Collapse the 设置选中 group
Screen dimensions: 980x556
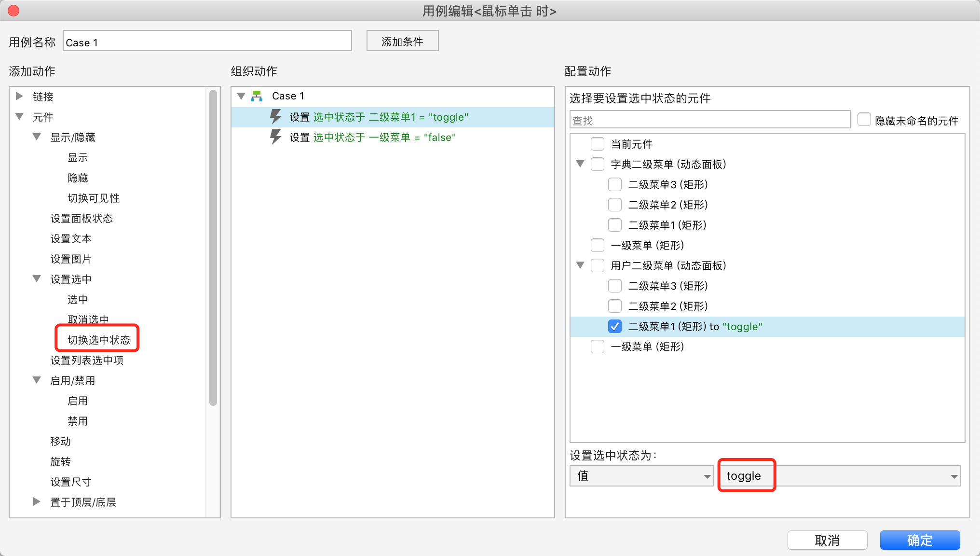pos(37,278)
